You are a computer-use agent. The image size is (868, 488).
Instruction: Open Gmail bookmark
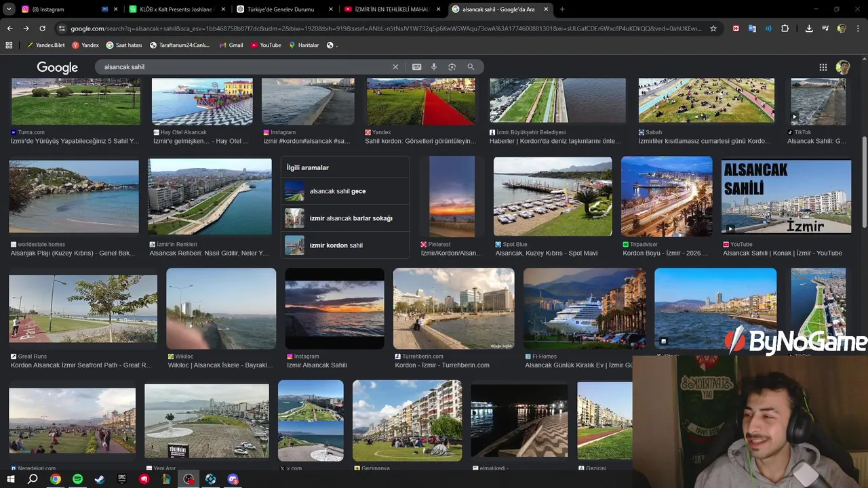click(231, 45)
